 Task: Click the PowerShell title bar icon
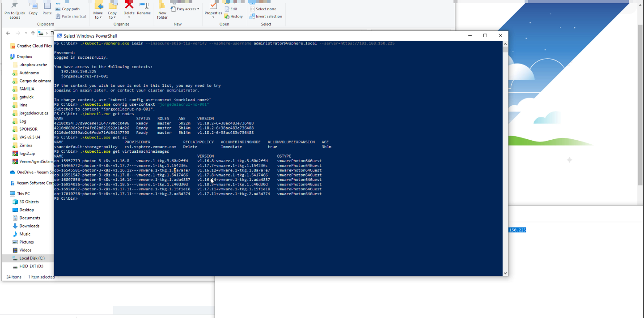(59, 36)
